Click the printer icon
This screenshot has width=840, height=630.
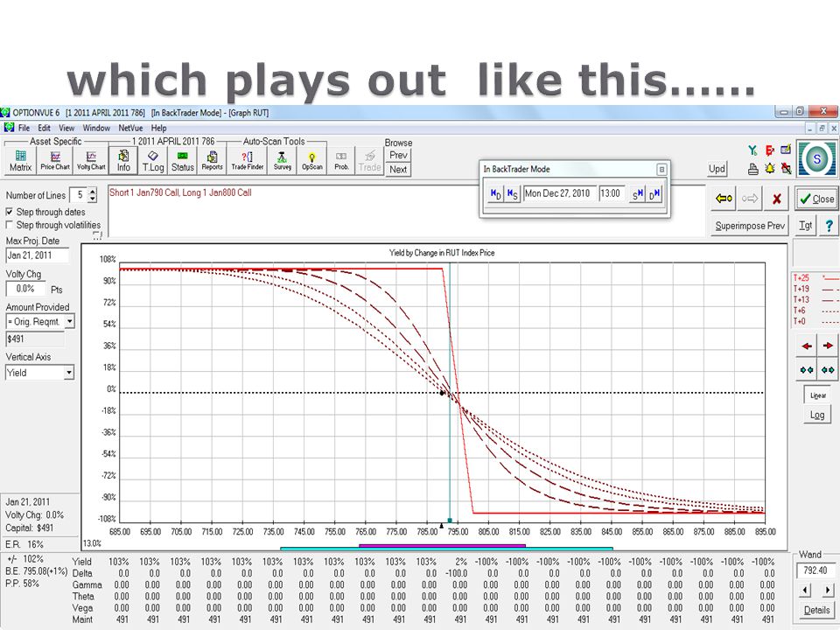[753, 169]
